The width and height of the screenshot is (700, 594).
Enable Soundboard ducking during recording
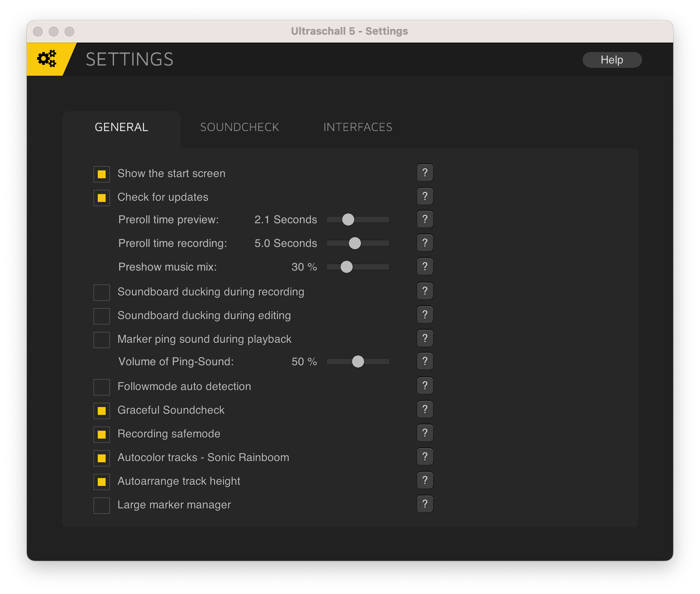click(x=102, y=293)
